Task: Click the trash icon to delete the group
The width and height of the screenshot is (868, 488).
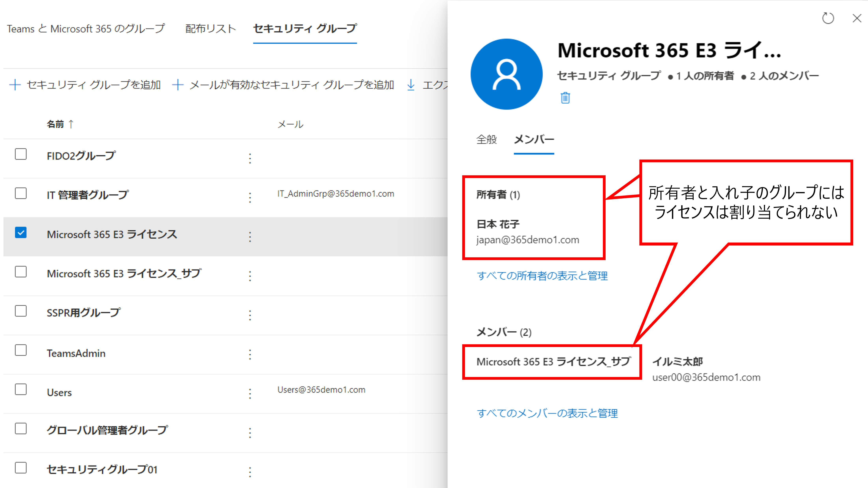Action: (x=565, y=98)
